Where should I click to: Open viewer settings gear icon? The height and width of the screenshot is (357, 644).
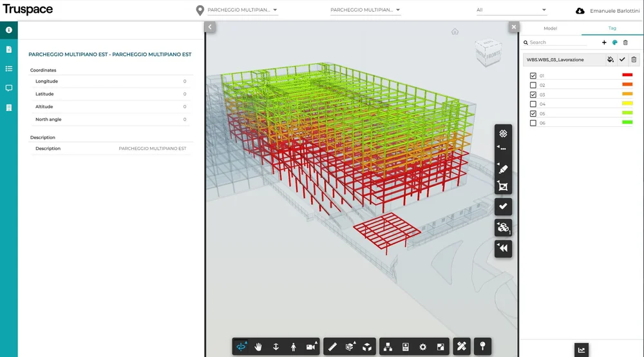422,347
